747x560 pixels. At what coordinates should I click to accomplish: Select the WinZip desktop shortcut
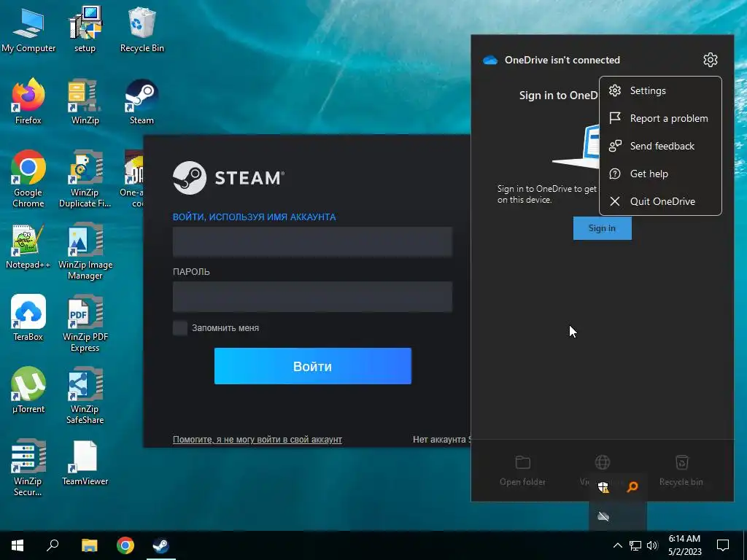(85, 101)
